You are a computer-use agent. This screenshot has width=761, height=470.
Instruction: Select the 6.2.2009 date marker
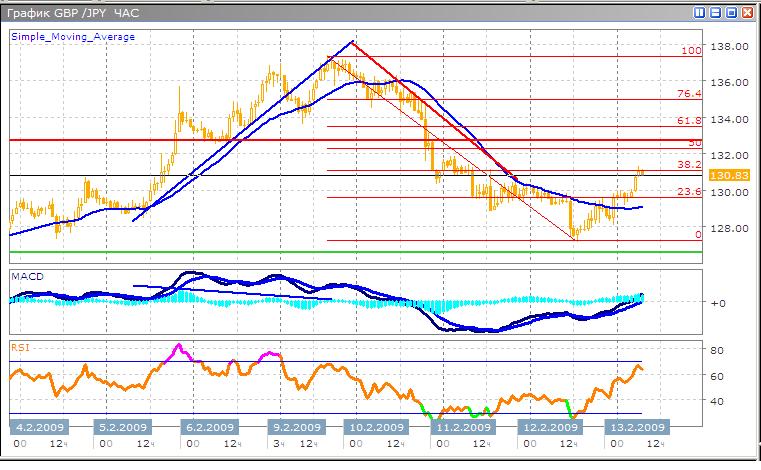pyautogui.click(x=209, y=426)
